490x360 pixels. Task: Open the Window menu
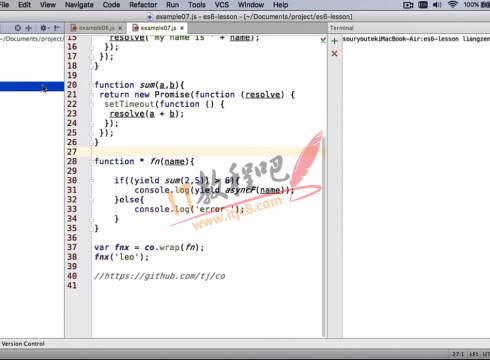click(251, 5)
